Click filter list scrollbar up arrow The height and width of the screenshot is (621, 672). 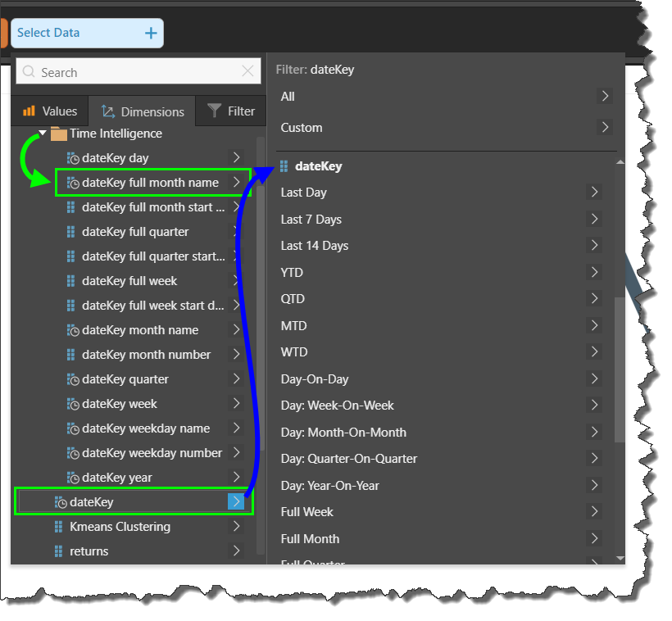[x=620, y=162]
